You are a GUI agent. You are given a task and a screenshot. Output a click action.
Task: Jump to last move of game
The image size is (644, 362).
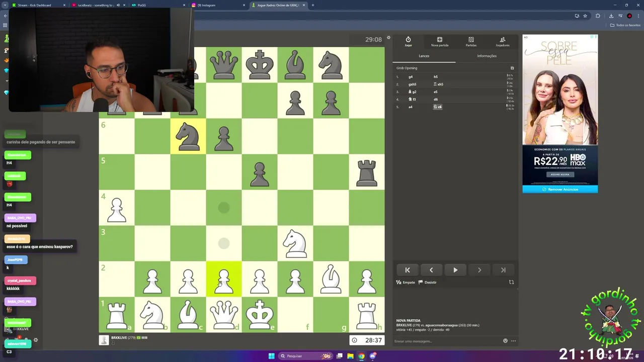[503, 270]
